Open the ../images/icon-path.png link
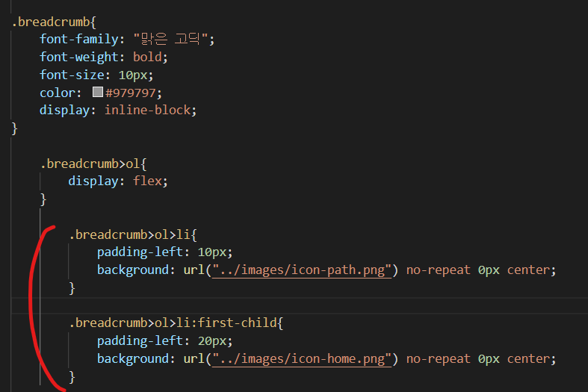 (302, 270)
